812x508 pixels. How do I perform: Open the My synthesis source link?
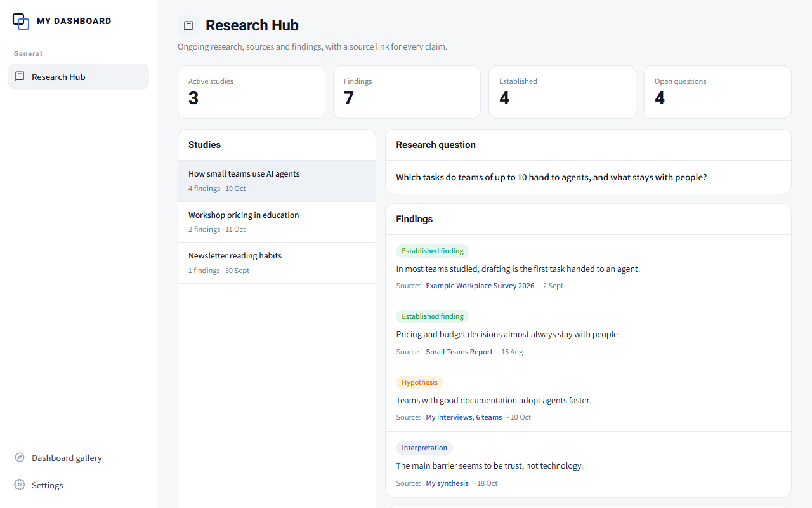(447, 483)
